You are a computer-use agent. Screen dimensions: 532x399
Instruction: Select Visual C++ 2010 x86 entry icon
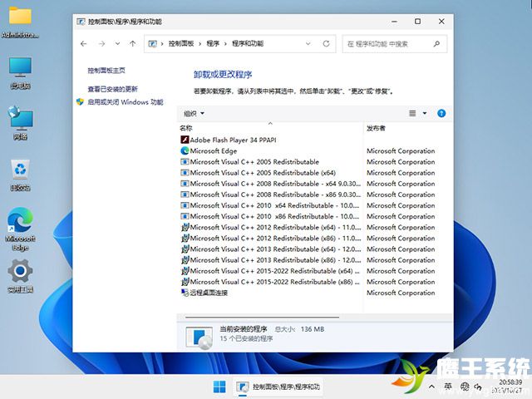click(185, 216)
